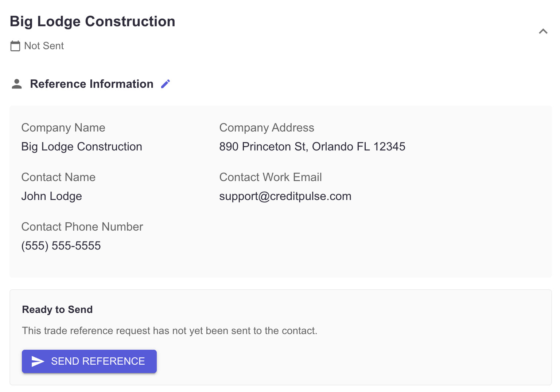Click the Contact Work Email label
Image resolution: width=560 pixels, height=392 pixels.
(271, 177)
